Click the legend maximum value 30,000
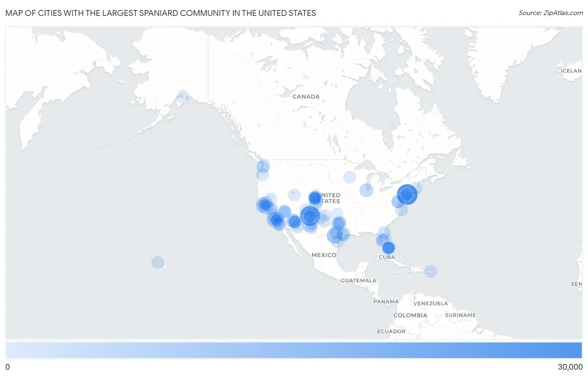 (x=570, y=367)
